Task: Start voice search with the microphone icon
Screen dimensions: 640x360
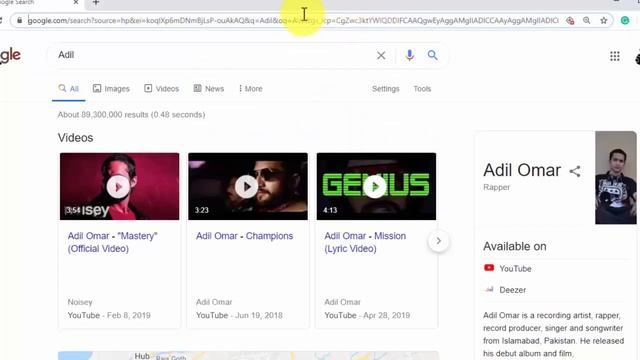Action: 409,55
